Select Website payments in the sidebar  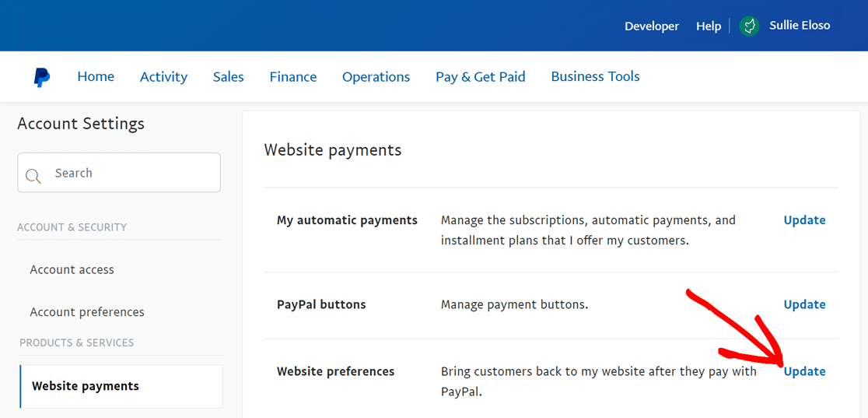pyautogui.click(x=121, y=386)
